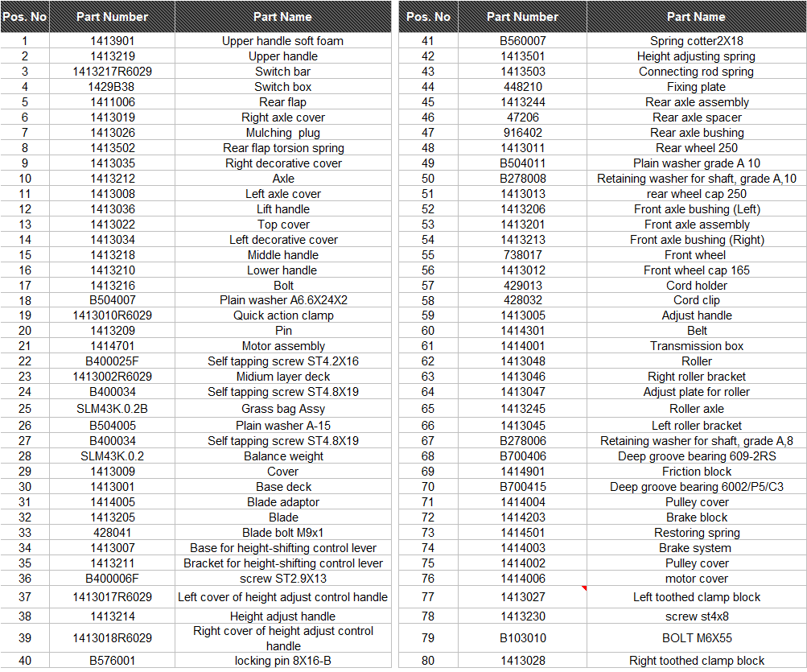The image size is (807, 672).
Task: Click the 'Blade bolt M9x1' cell
Action: tap(282, 533)
